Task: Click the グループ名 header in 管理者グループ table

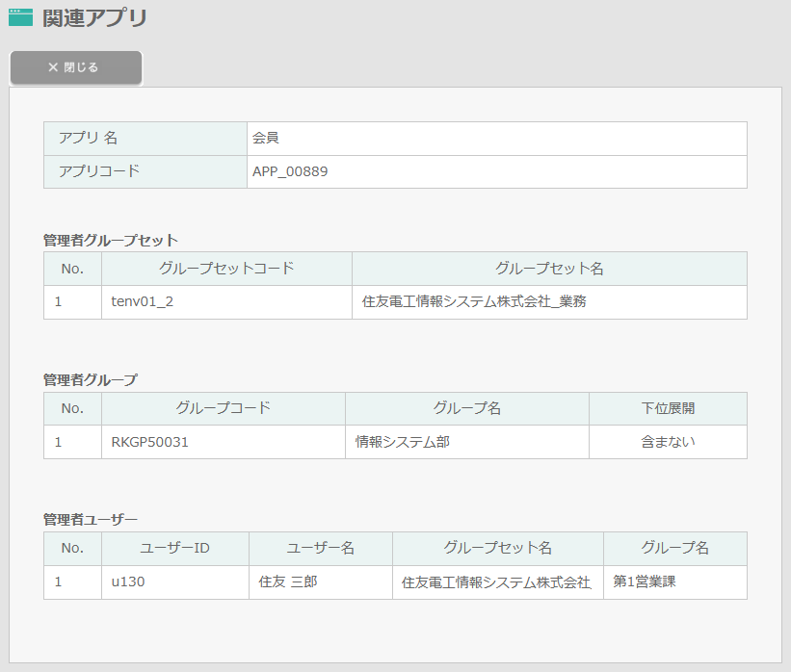Action: (467, 408)
